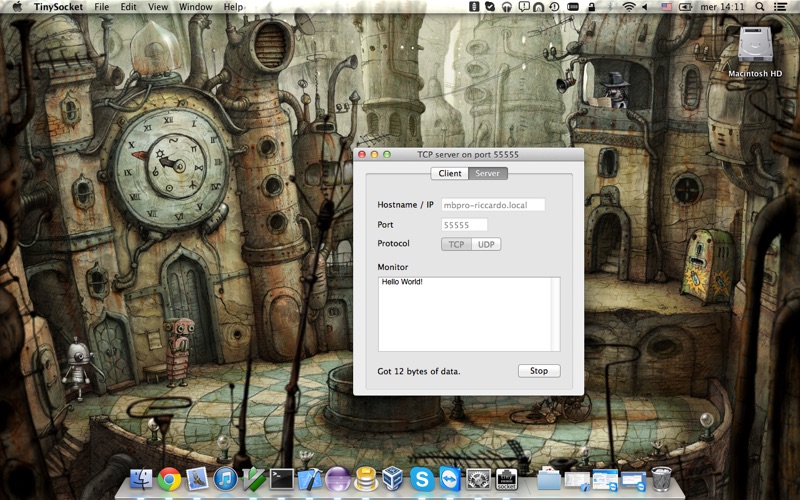Launch Google Chrome from the dock
This screenshot has width=800, height=500.
click(x=169, y=480)
